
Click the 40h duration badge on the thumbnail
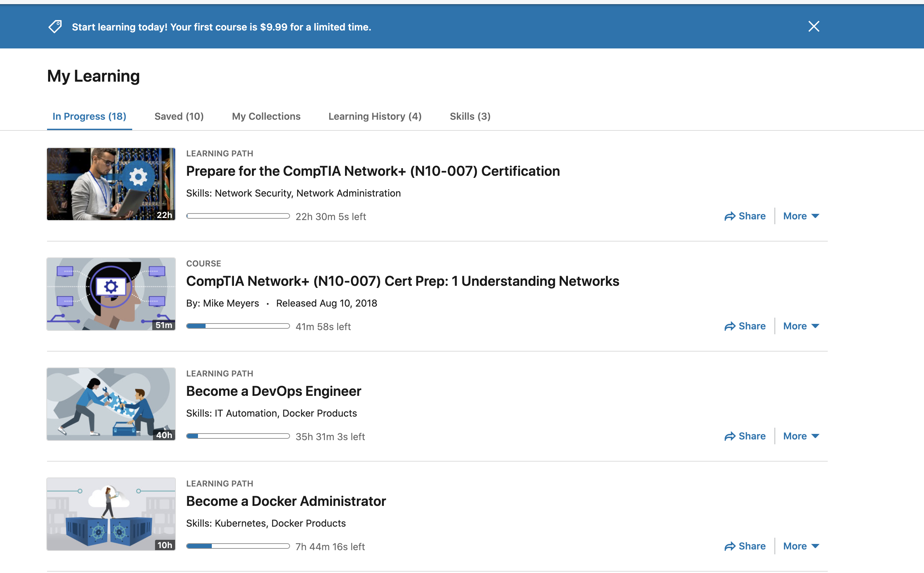pos(164,435)
